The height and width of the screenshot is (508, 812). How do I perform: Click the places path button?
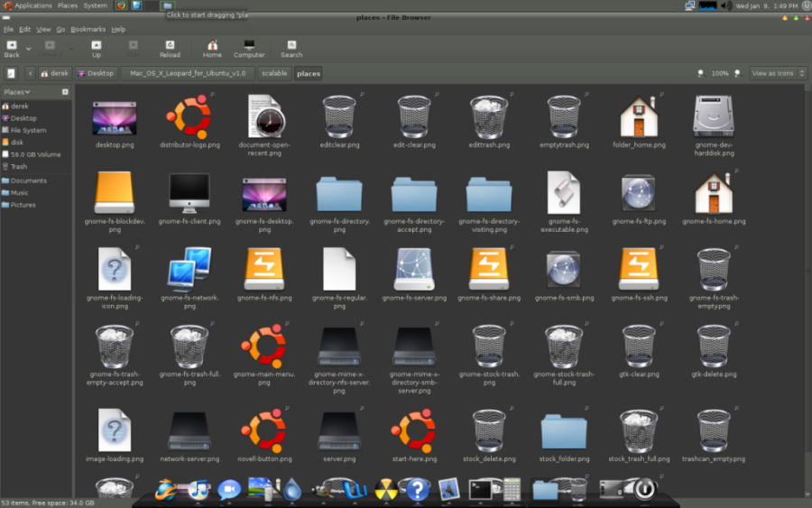[309, 73]
